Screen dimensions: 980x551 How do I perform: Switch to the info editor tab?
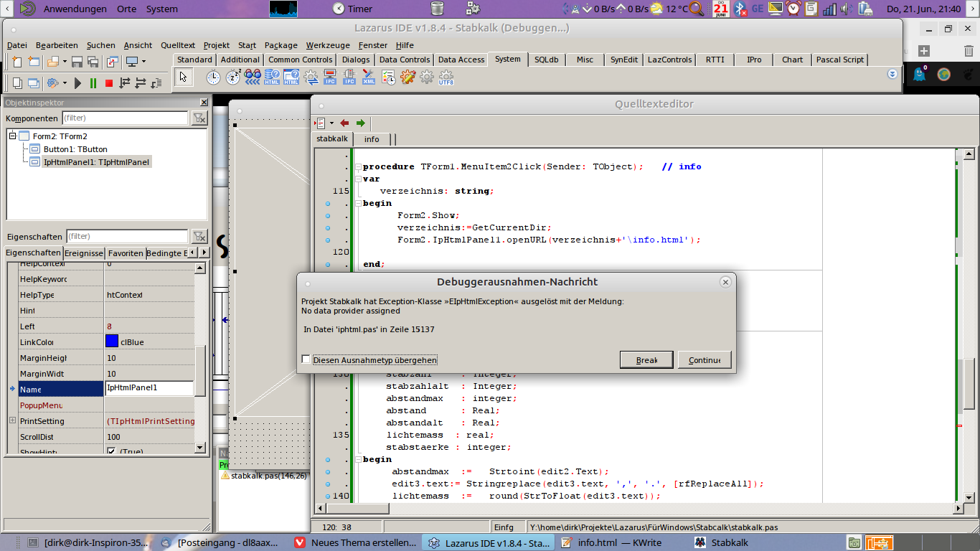[x=372, y=139]
